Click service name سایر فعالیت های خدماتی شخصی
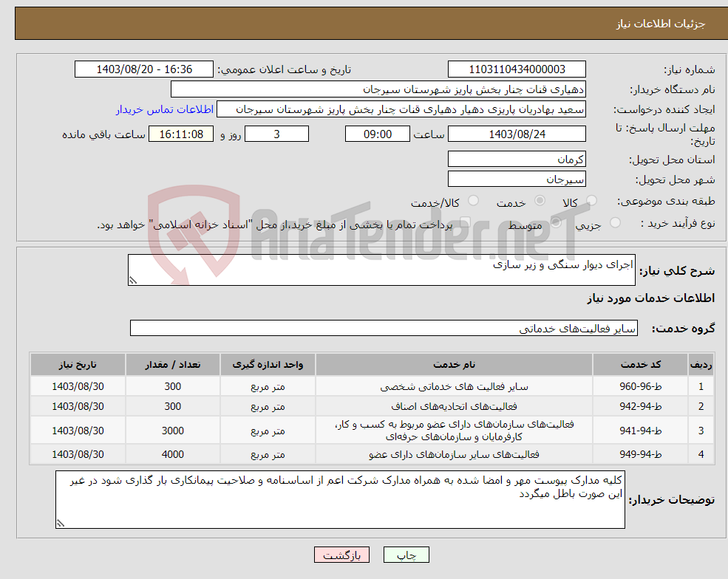The image size is (728, 579). [454, 386]
